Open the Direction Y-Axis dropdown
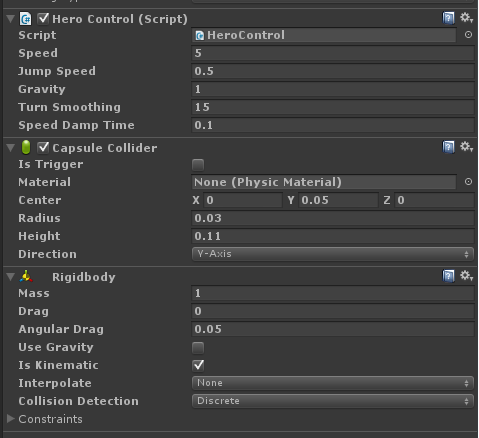The image size is (479, 438). tap(333, 254)
